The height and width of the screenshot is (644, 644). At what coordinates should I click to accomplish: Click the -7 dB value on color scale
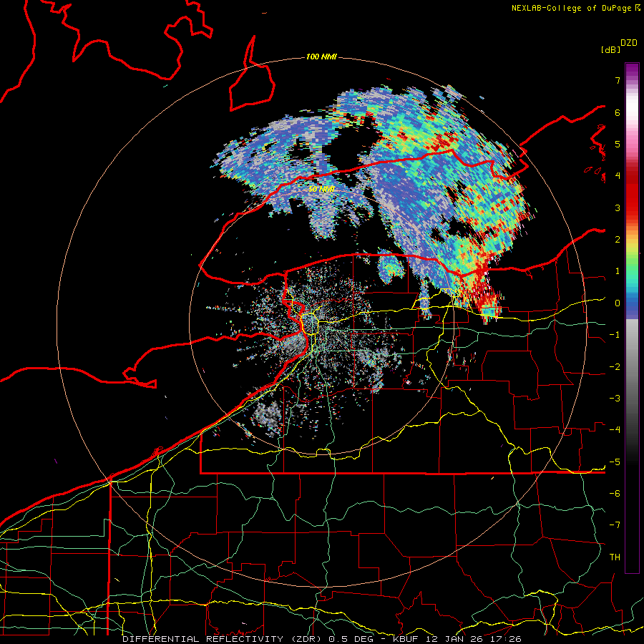(615, 525)
